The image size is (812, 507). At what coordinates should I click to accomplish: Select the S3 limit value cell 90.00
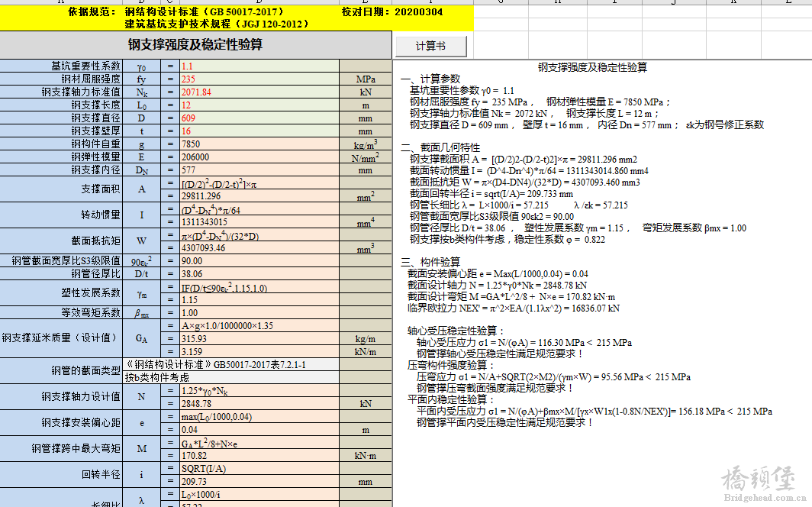(259, 261)
